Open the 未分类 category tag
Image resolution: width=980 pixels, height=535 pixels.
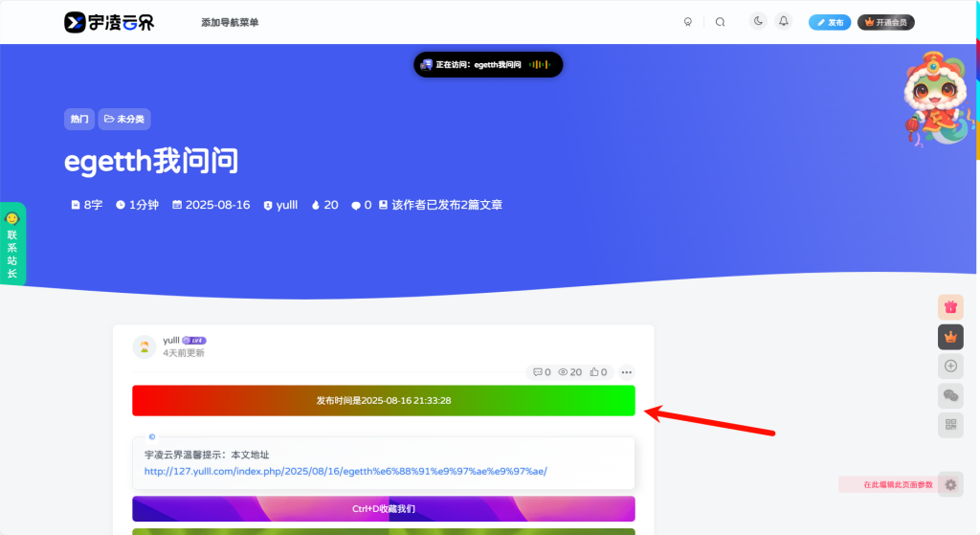pyautogui.click(x=124, y=119)
